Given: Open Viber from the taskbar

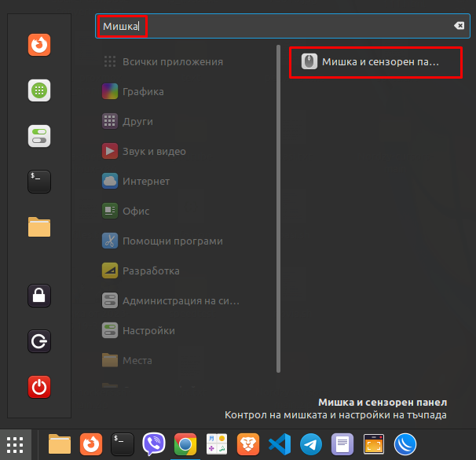Looking at the screenshot, I should 154,444.
